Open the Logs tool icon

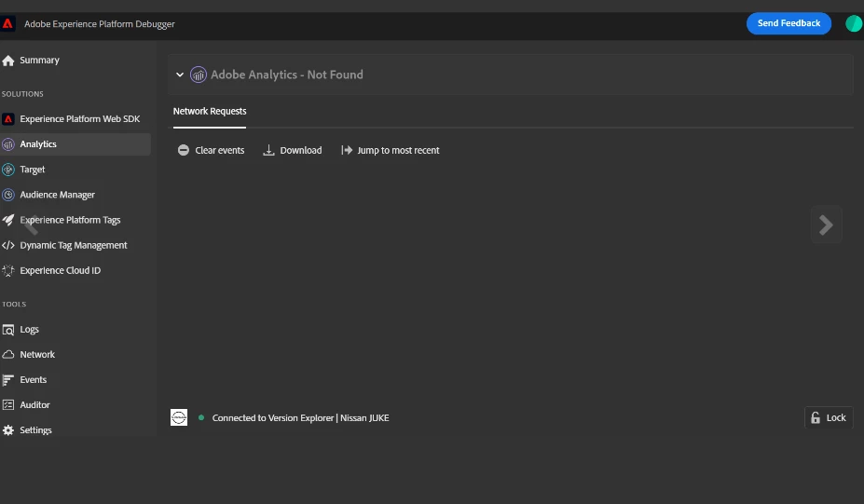7,330
